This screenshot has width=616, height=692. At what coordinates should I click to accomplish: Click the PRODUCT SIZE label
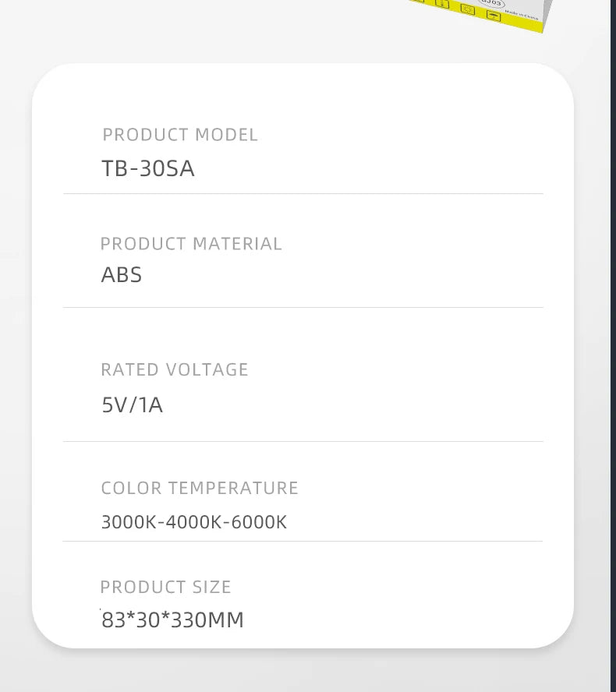[166, 587]
